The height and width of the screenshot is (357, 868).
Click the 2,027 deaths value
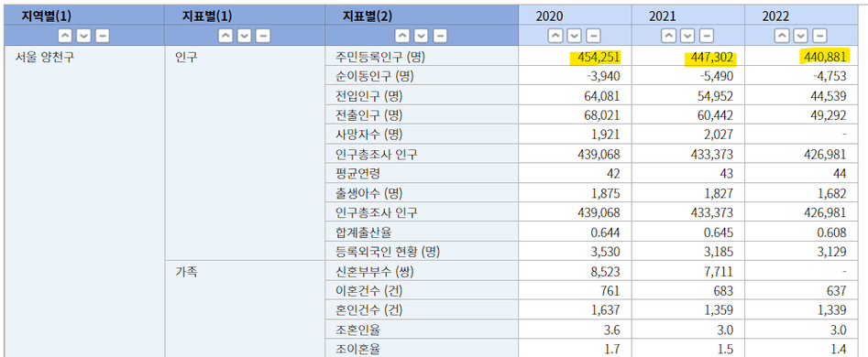coord(720,135)
